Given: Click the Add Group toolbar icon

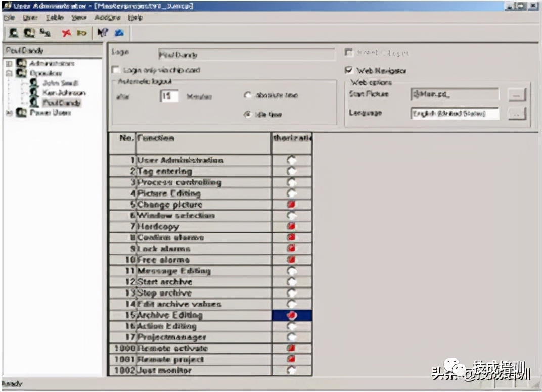Looking at the screenshot, I should pyautogui.click(x=29, y=33).
